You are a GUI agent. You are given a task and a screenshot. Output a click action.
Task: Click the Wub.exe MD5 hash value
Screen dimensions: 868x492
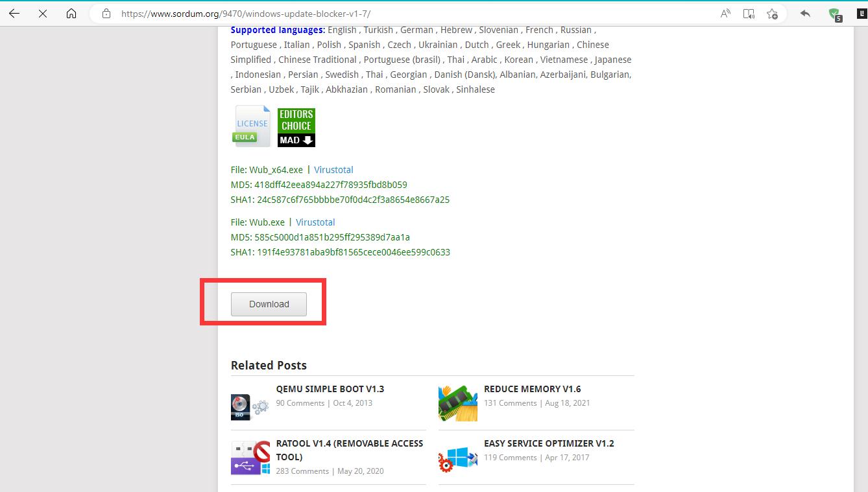pyautogui.click(x=332, y=237)
